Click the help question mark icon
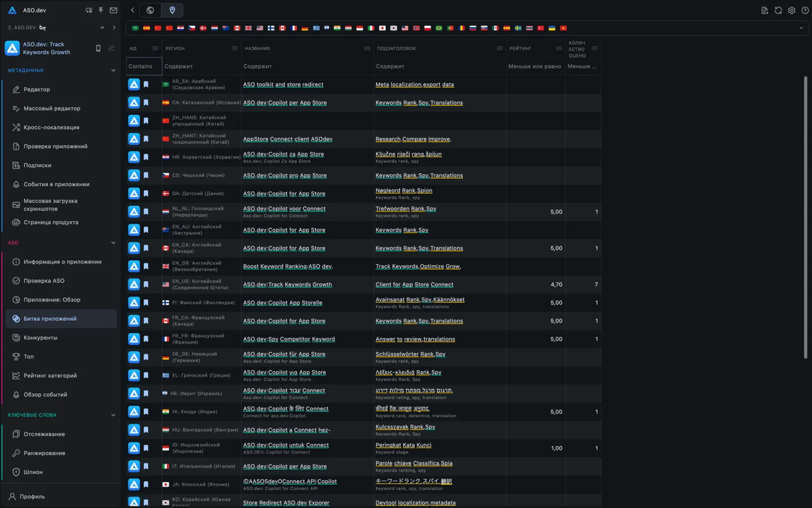The image size is (812, 508). point(805,10)
